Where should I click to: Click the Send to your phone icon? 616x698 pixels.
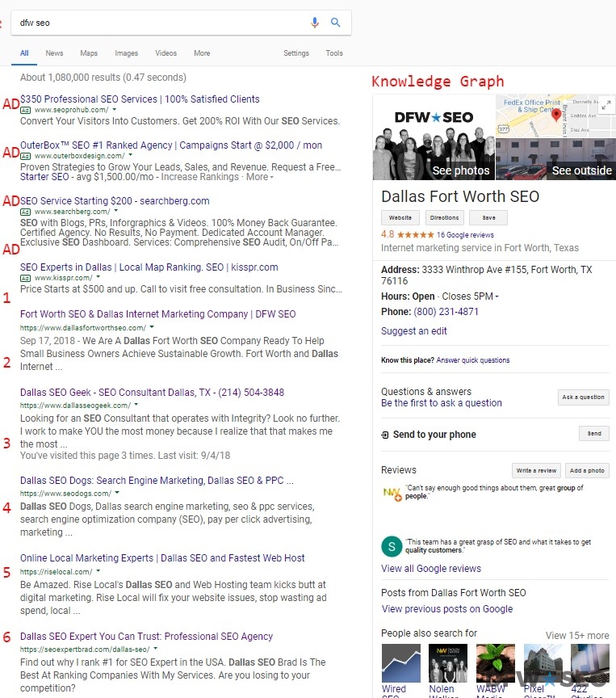pos(385,435)
